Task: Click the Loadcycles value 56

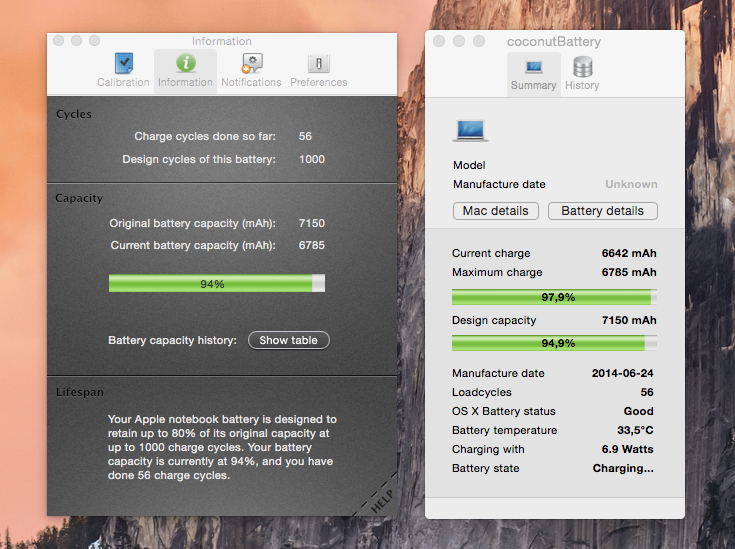Action: pyautogui.click(x=647, y=392)
